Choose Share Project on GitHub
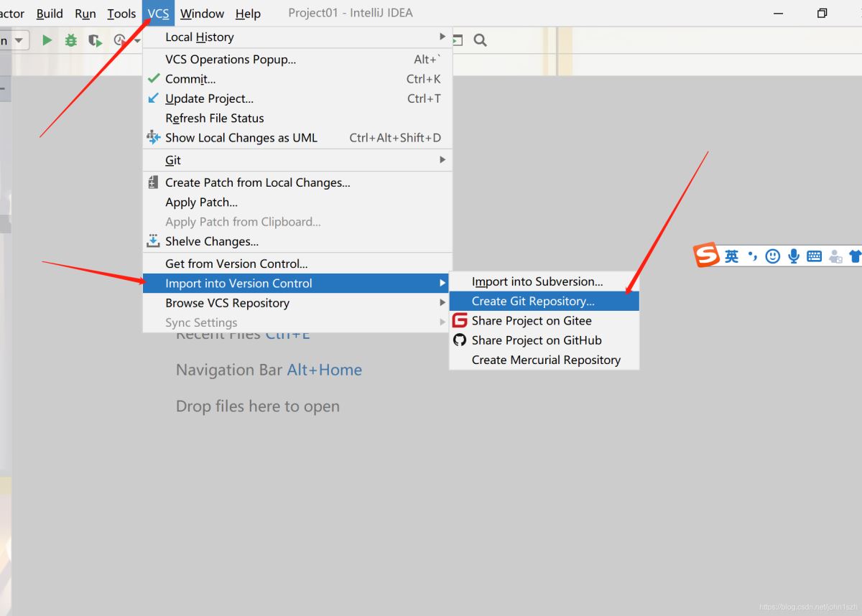This screenshot has width=862, height=616. pos(544,340)
